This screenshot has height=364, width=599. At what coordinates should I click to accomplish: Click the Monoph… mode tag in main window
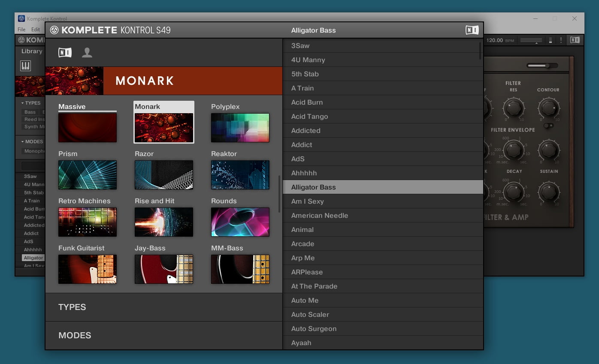34,151
